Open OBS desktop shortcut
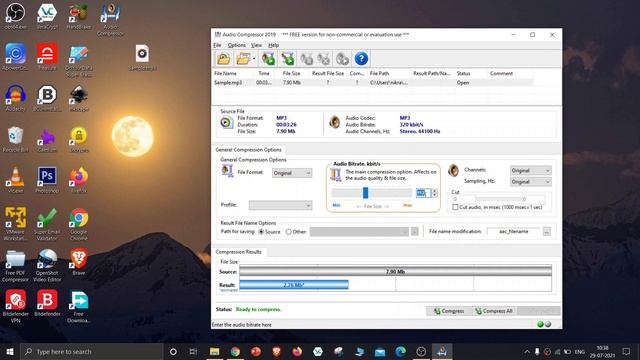 click(x=16, y=16)
